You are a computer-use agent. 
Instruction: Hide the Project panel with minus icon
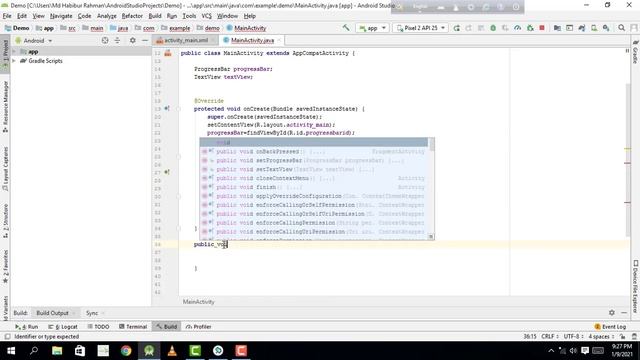pos(145,40)
